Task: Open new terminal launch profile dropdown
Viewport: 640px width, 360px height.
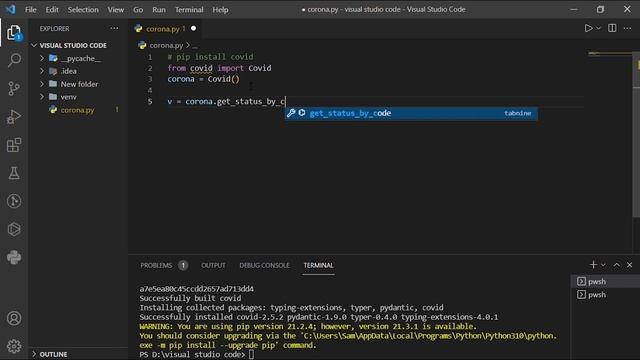Action: point(603,265)
